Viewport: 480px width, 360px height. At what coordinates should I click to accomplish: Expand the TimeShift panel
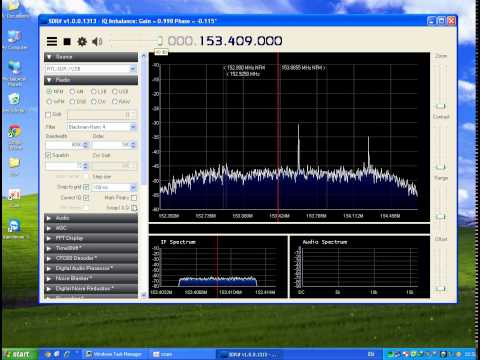(91, 248)
